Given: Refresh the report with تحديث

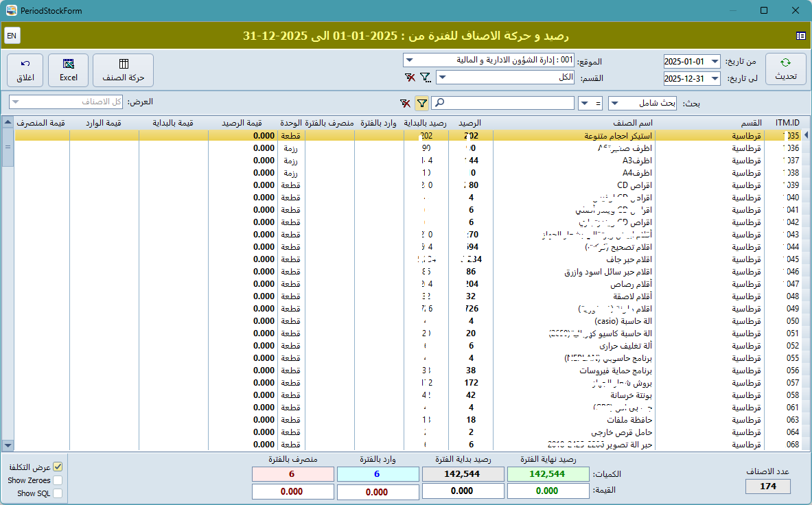Looking at the screenshot, I should point(785,69).
